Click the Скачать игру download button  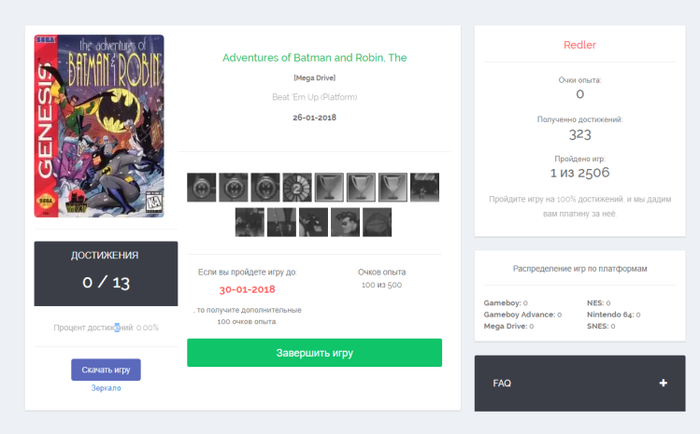pyautogui.click(x=105, y=369)
